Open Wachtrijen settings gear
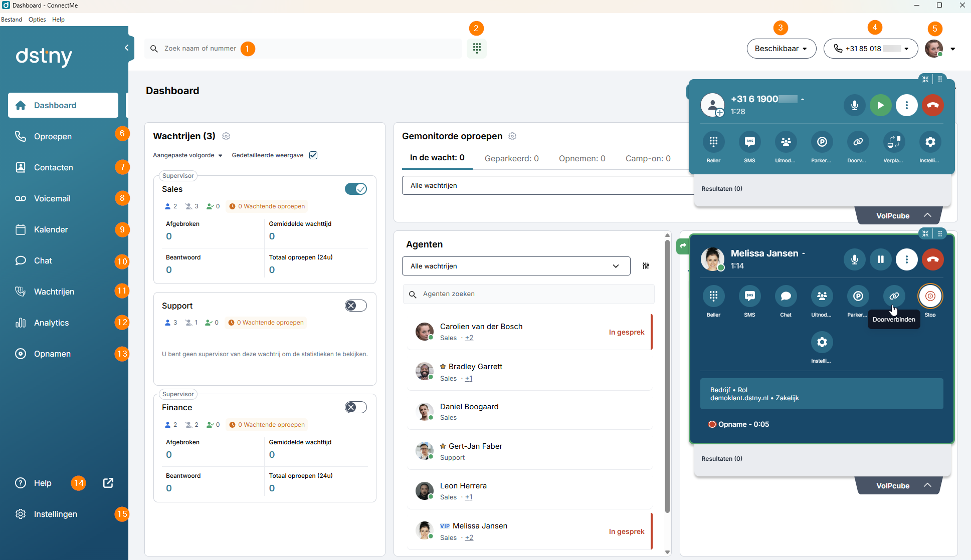 click(226, 136)
